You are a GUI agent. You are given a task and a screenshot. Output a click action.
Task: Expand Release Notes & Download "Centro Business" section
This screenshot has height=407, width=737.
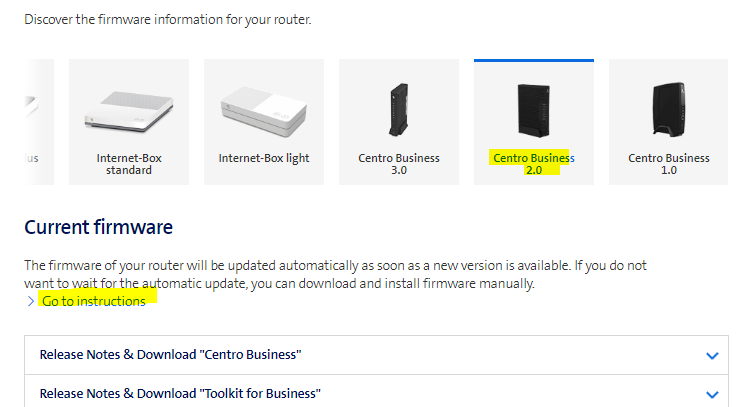pyautogui.click(x=170, y=355)
